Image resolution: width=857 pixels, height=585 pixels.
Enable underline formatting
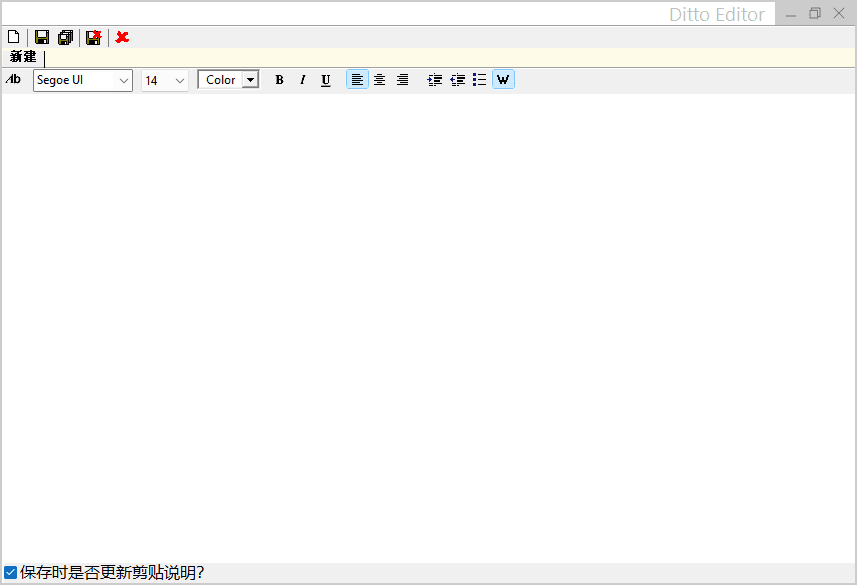click(x=325, y=79)
